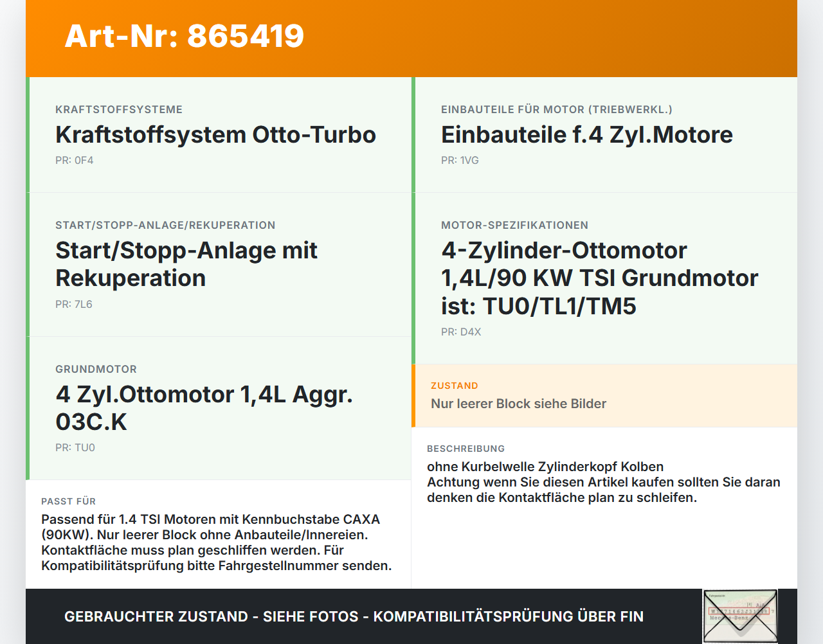
Task: Click 'EINBAUTEILE FÜR MOTOR (TRIEBWERKL.)' label
Action: pos(556,109)
